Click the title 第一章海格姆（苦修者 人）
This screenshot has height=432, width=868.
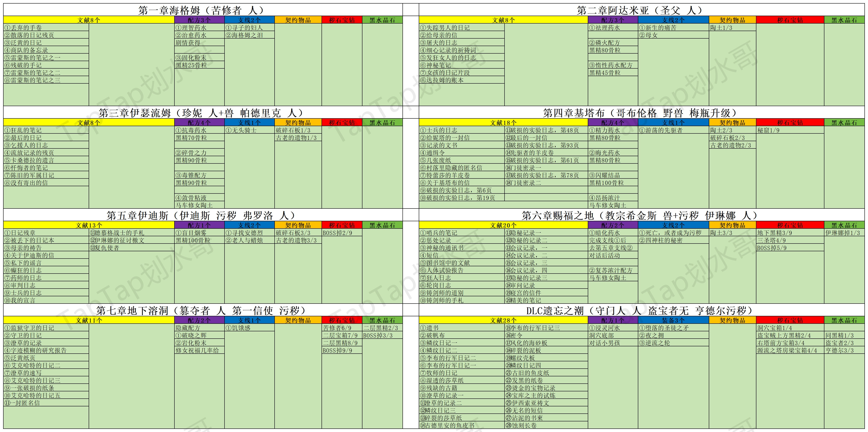(203, 10)
